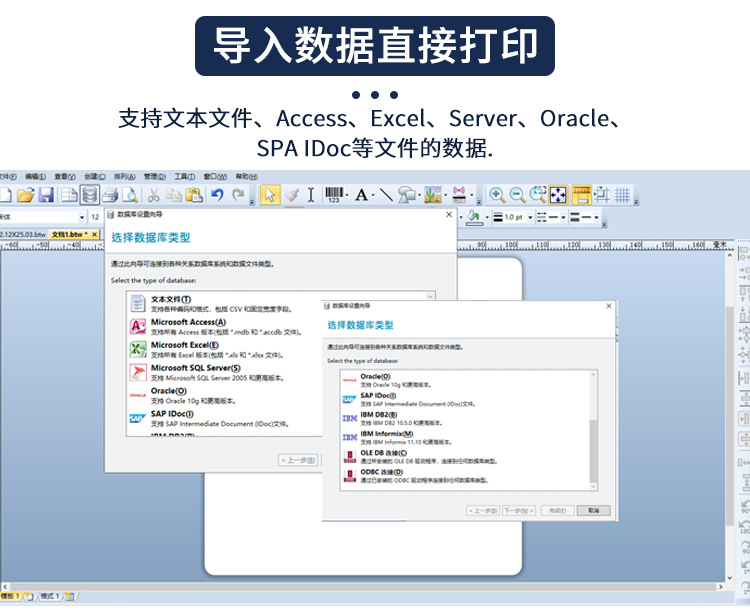Select Microsoft Excel(E) in the back dialog
The height and width of the screenshot is (616, 750).
pos(225,350)
